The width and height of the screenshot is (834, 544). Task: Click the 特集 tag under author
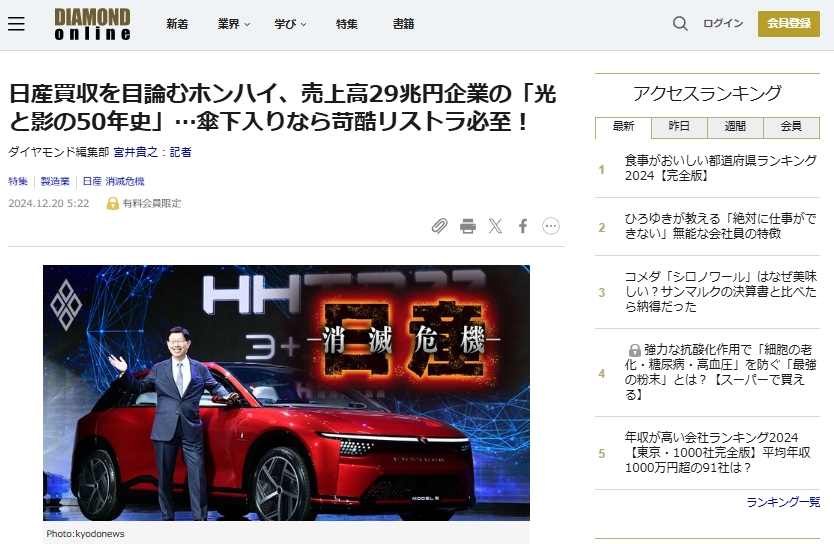(x=18, y=181)
